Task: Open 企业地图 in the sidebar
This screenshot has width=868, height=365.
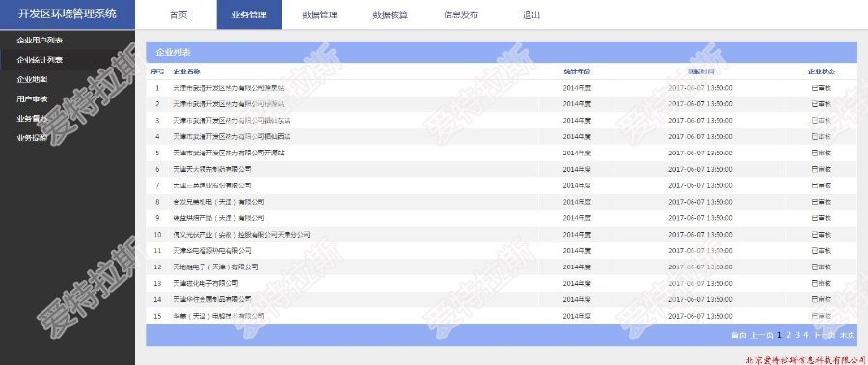Action: coord(32,79)
